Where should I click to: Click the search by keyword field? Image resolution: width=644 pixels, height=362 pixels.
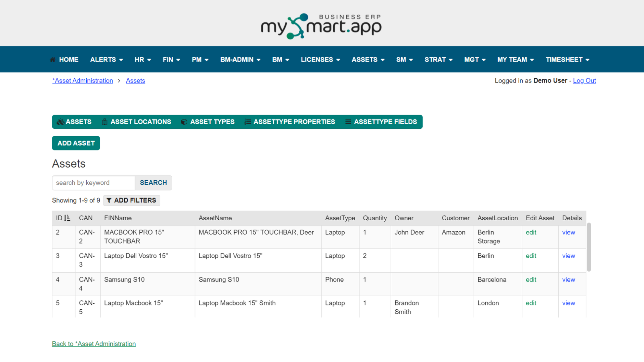(x=94, y=183)
